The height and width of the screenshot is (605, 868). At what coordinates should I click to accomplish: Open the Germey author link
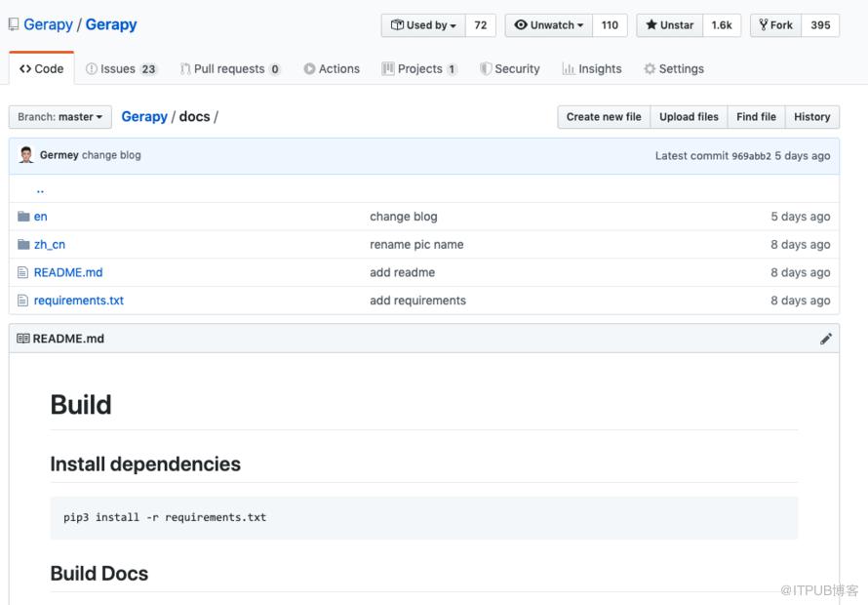59,155
